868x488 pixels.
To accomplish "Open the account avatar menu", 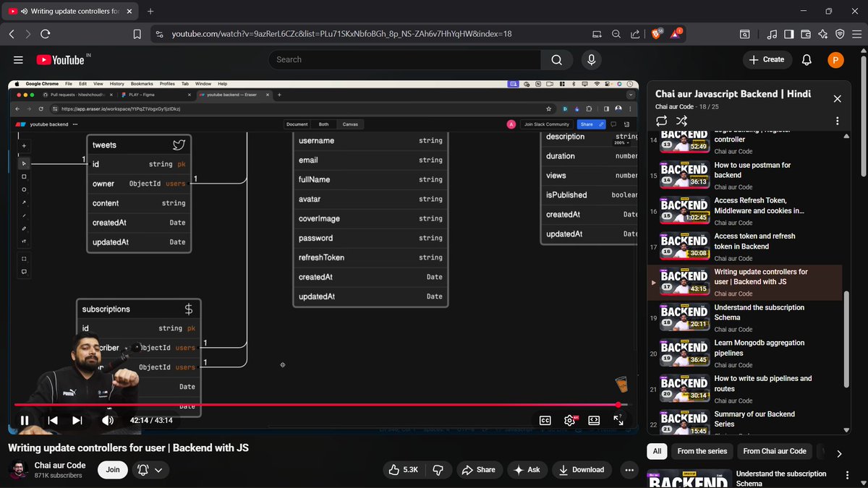I will (x=835, y=59).
